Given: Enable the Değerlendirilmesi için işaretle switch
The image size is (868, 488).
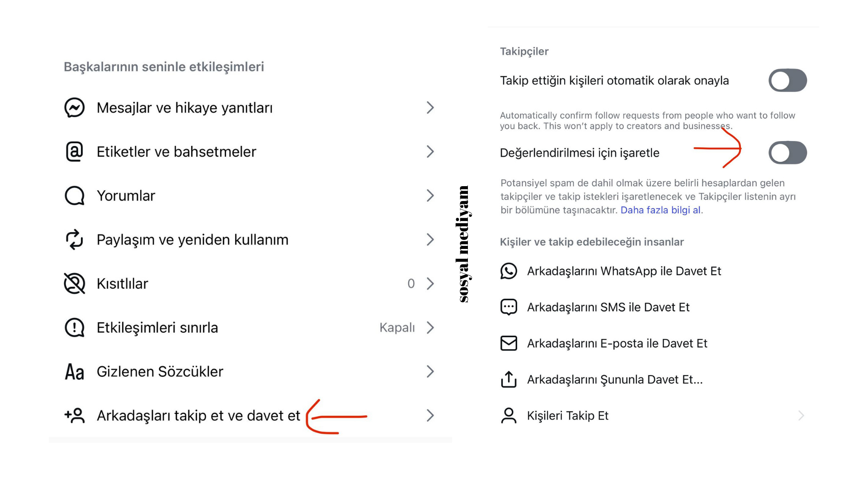Looking at the screenshot, I should click(x=788, y=153).
